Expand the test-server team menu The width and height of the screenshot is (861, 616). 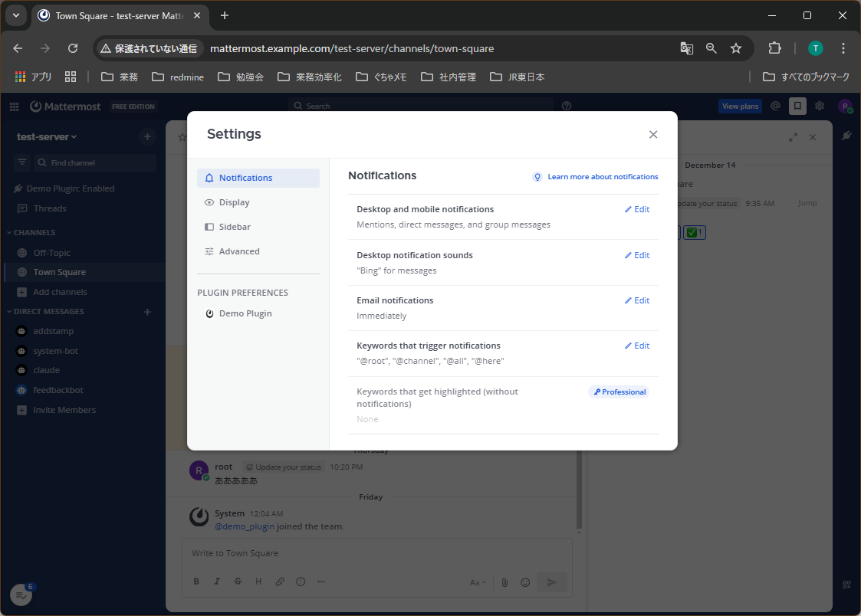point(47,136)
